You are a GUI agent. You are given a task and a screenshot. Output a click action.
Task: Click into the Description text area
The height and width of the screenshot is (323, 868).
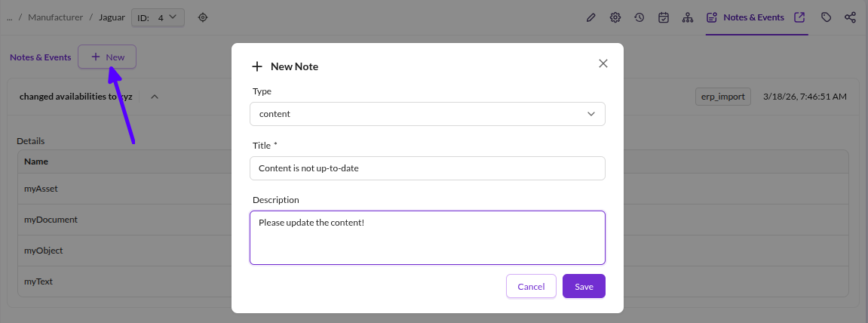point(428,238)
